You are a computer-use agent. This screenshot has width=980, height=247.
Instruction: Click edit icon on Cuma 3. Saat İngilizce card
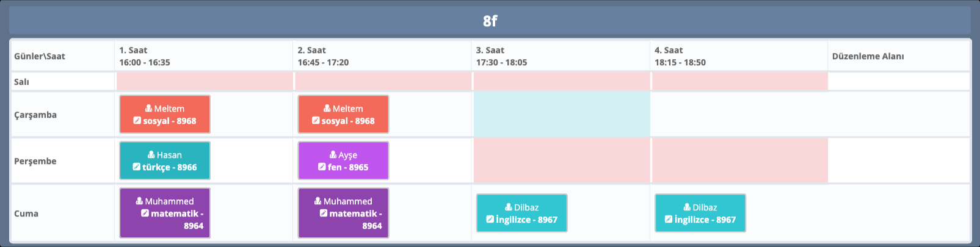(490, 220)
